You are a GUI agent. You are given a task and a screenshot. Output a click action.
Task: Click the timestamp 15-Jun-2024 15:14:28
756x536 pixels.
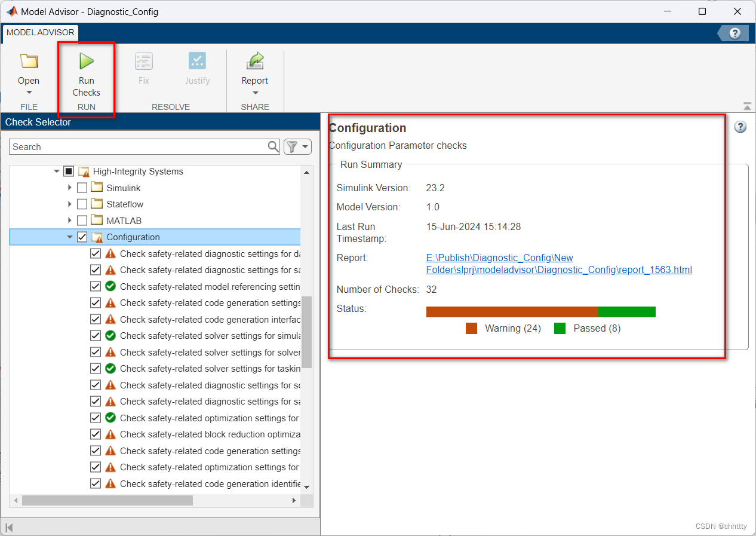(474, 226)
